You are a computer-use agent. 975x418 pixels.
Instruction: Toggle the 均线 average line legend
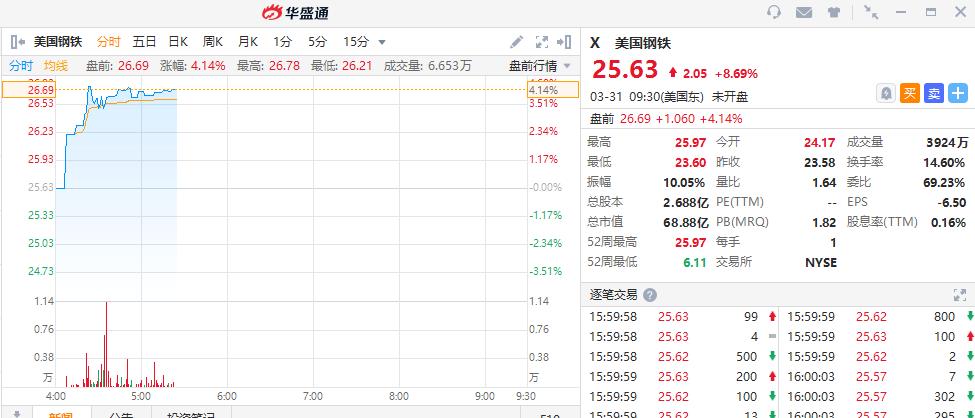[x=55, y=65]
